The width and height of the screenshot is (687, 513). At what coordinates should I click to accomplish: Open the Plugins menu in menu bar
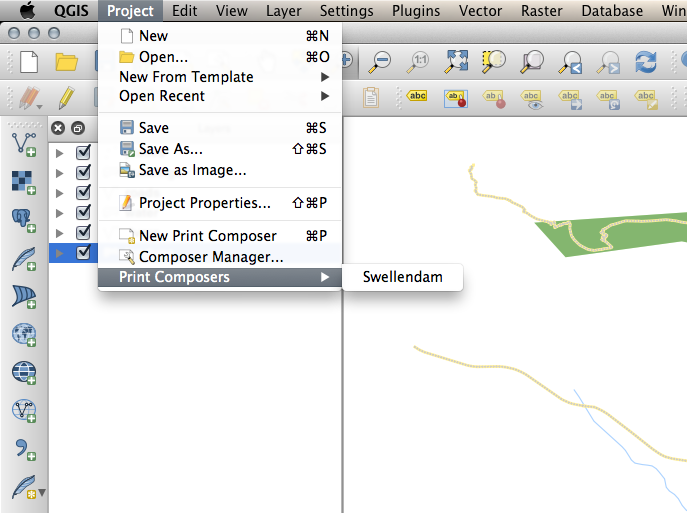pyautogui.click(x=415, y=11)
